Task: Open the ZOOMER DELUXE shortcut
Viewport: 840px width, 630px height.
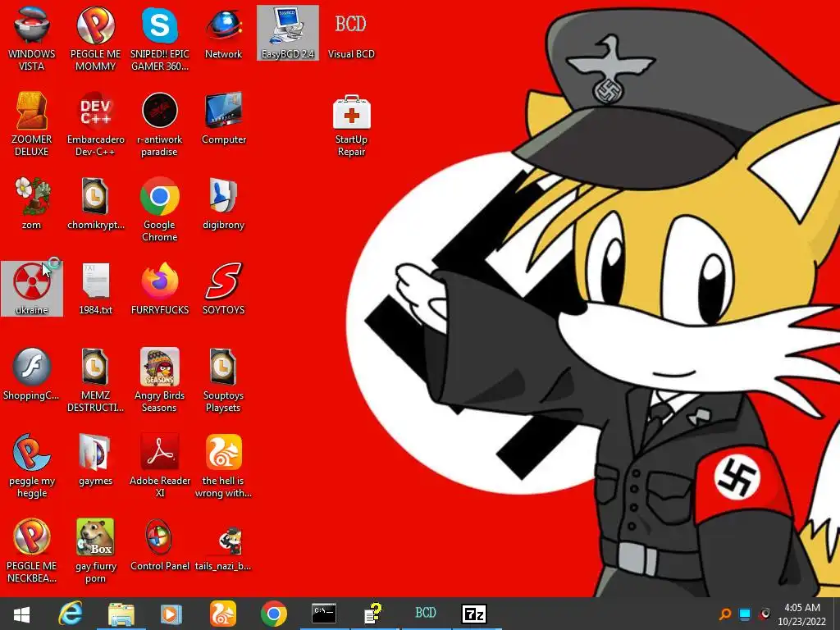Action: click(x=32, y=125)
